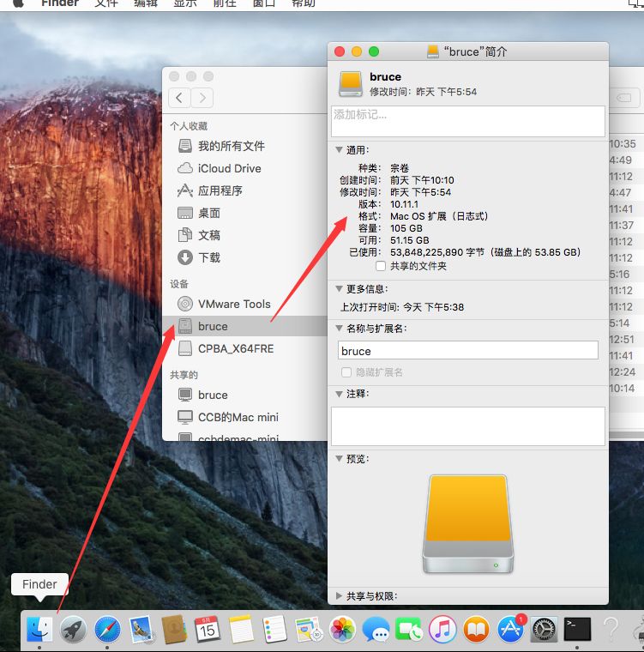Screen dimensions: 644x652
Task: Open FaceTime green video icon
Action: coord(409,629)
